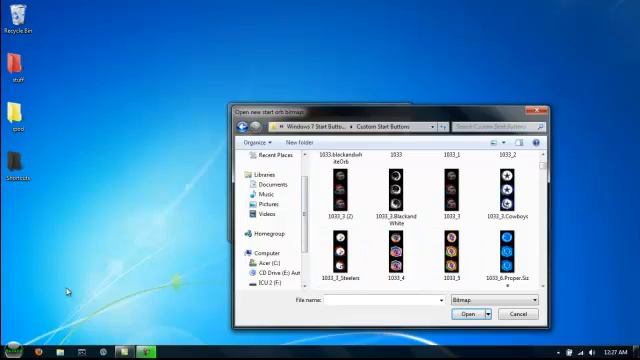Open the File name dropdown arrow

point(441,300)
